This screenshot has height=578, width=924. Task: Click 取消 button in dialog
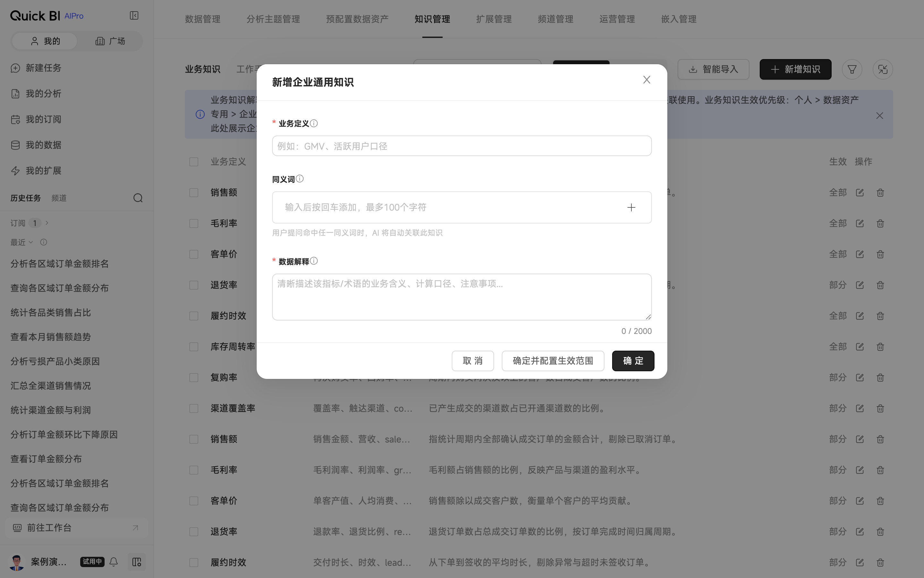coord(473,361)
